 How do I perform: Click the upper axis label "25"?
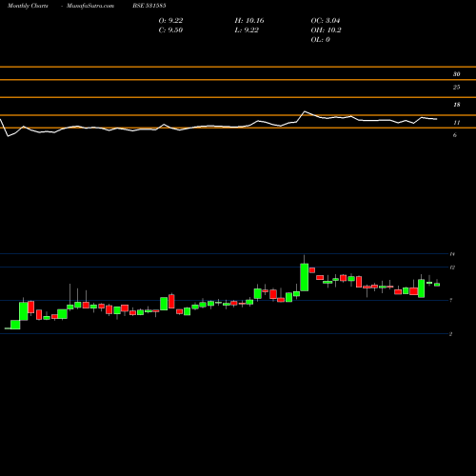pos(456,88)
